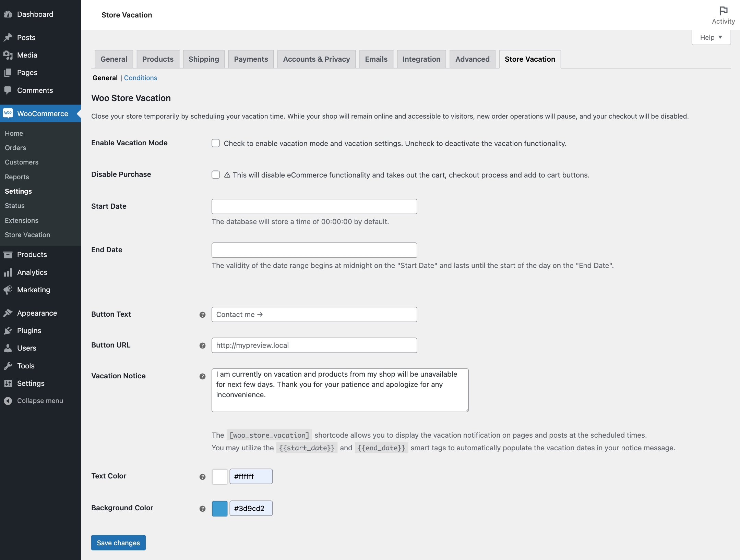
Task: Switch to the Payments settings tab
Action: click(x=251, y=59)
